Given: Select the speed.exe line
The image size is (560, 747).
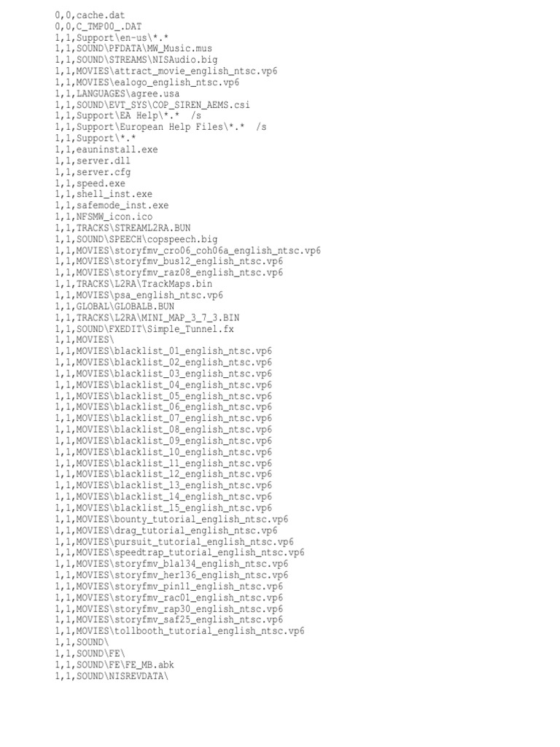Looking at the screenshot, I should (90, 183).
